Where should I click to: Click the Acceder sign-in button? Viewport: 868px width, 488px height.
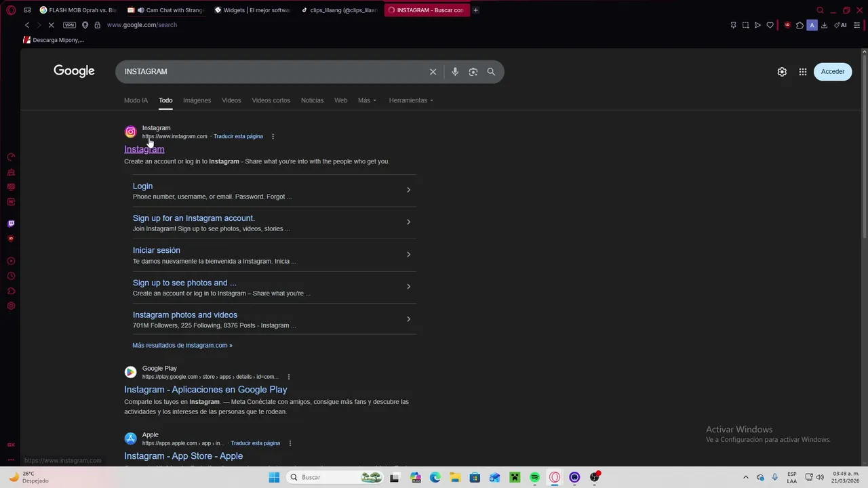click(x=833, y=71)
